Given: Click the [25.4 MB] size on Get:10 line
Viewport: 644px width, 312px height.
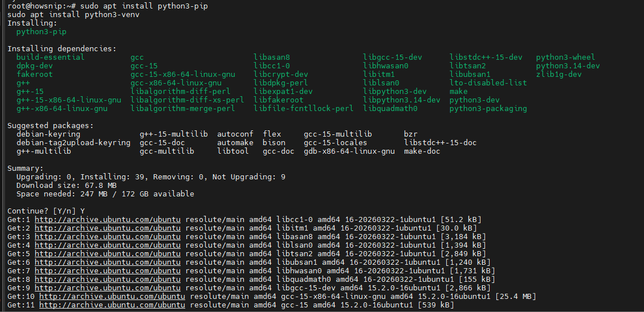Looking at the screenshot, I should point(516,297).
